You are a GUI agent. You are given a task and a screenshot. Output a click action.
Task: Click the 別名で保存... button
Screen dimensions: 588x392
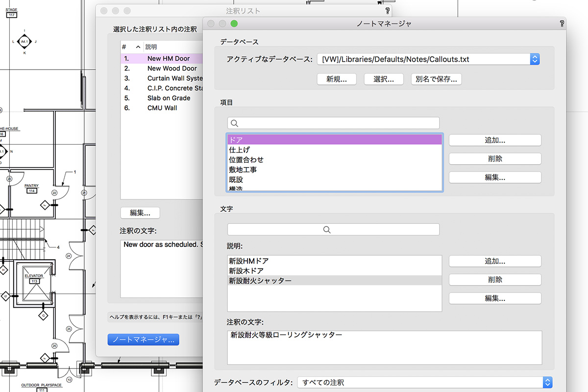pos(436,79)
